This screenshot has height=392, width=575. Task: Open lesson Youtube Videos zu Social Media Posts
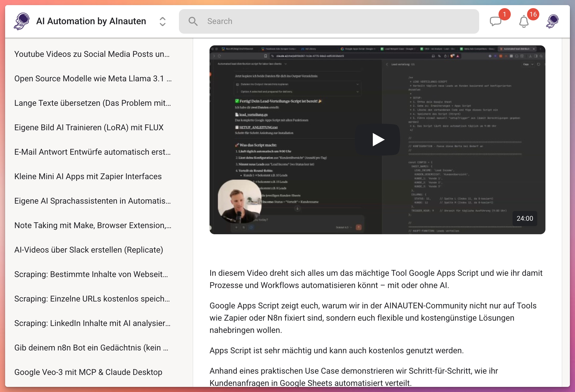(92, 54)
